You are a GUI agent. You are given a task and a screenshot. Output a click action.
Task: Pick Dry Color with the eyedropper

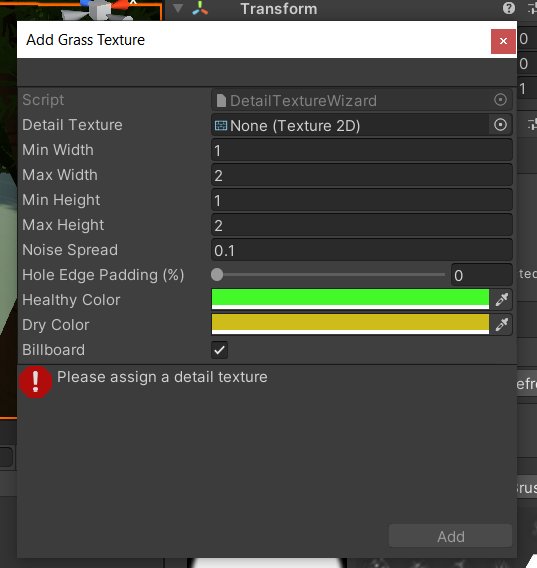pyautogui.click(x=501, y=325)
